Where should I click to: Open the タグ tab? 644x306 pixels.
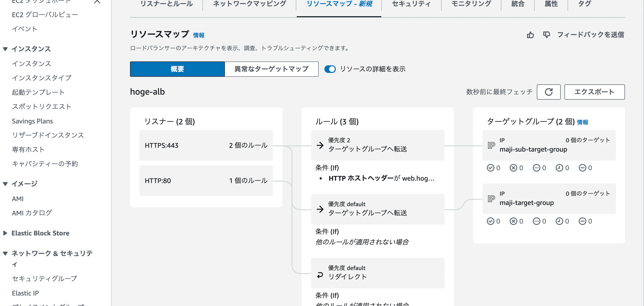pyautogui.click(x=584, y=4)
